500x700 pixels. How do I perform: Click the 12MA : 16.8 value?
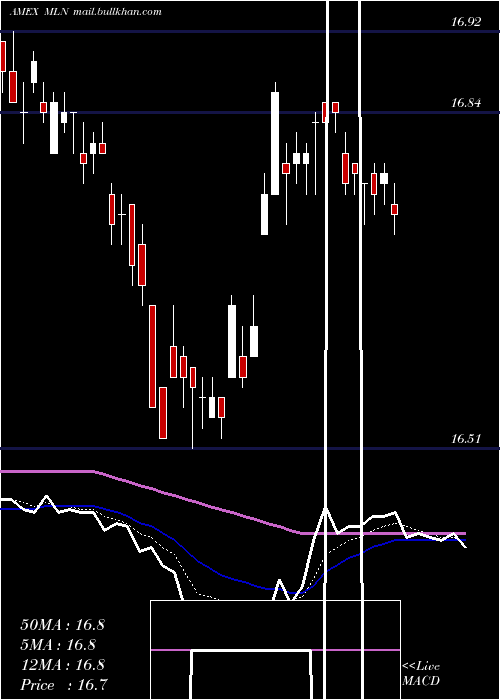[62, 665]
